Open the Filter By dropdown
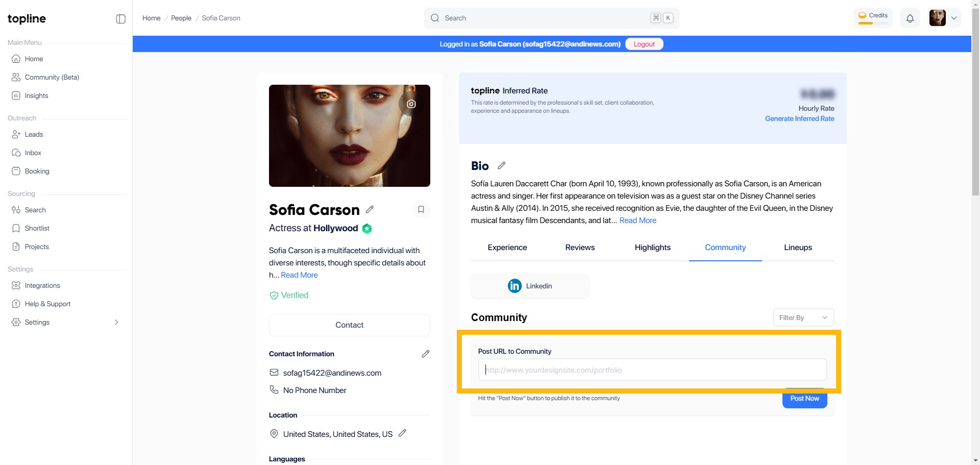This screenshot has height=465, width=980. [803, 317]
